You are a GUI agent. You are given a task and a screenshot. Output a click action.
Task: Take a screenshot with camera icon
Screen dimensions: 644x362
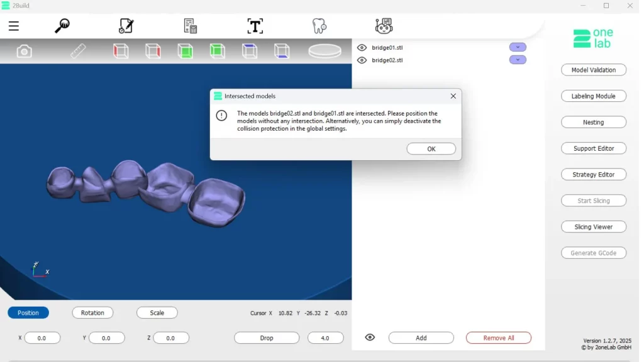click(25, 52)
